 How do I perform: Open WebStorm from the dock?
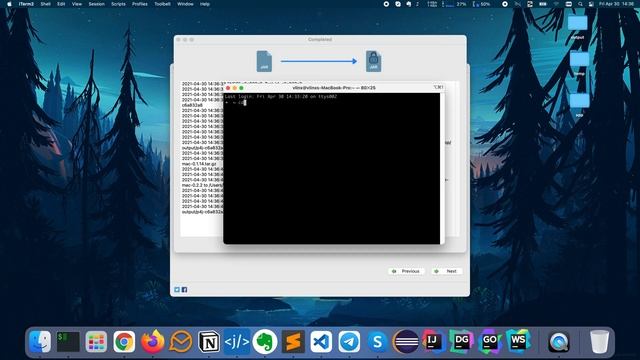coord(518,341)
